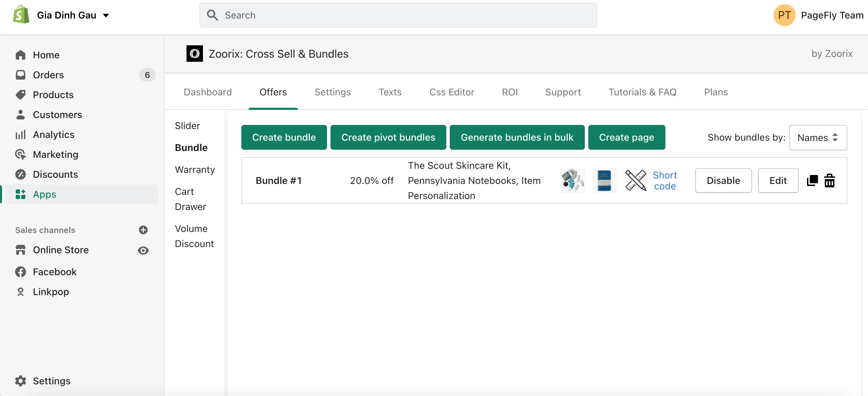Open the Apps section
This screenshot has height=396, width=868.
[45, 194]
